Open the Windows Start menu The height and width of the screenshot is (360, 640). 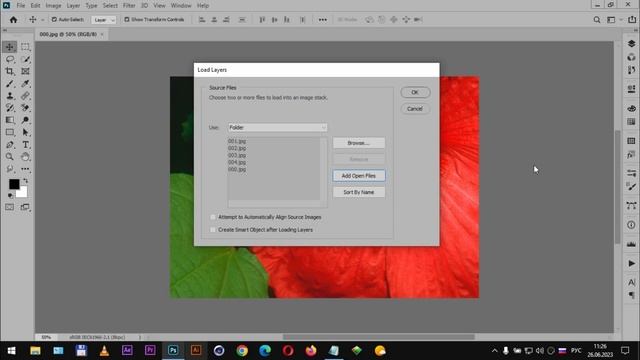click(11, 351)
